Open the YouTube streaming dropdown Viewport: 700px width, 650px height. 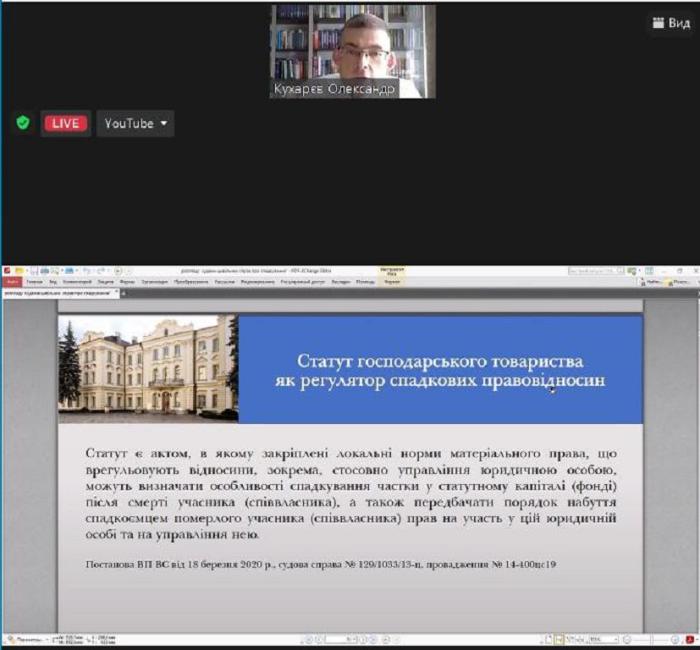[135, 123]
